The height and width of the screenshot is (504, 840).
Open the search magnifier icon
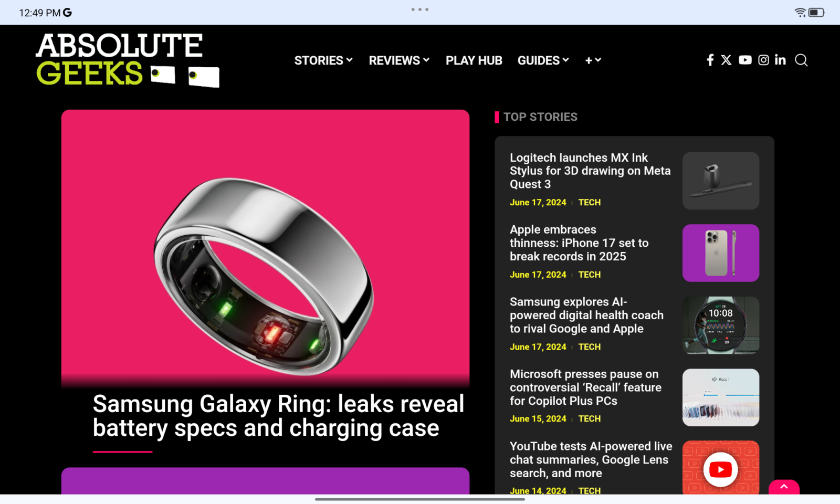(x=801, y=60)
